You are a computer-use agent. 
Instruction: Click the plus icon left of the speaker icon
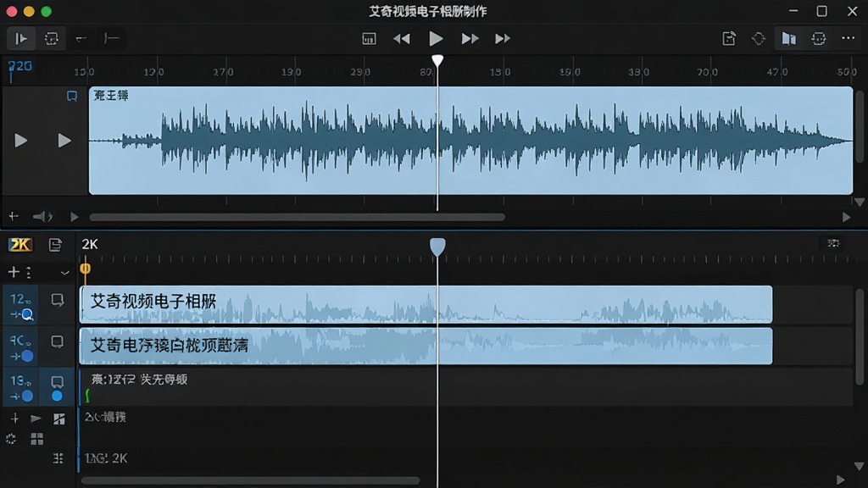[14, 216]
